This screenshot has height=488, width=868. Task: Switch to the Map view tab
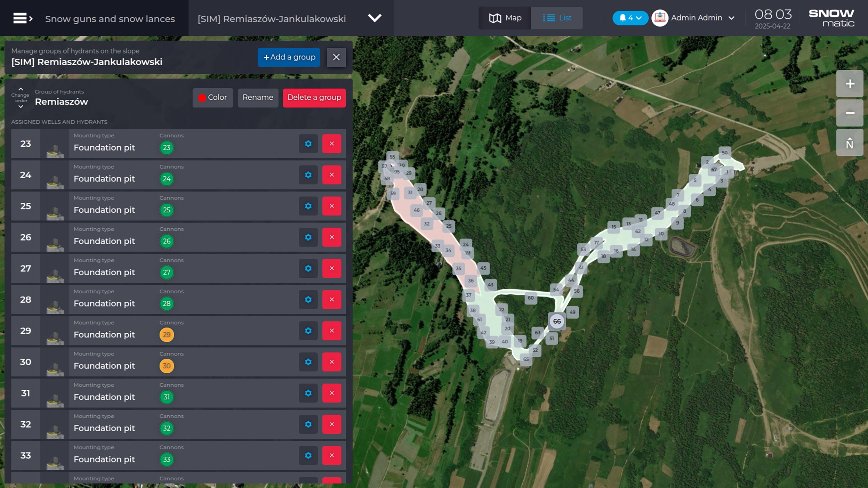505,18
